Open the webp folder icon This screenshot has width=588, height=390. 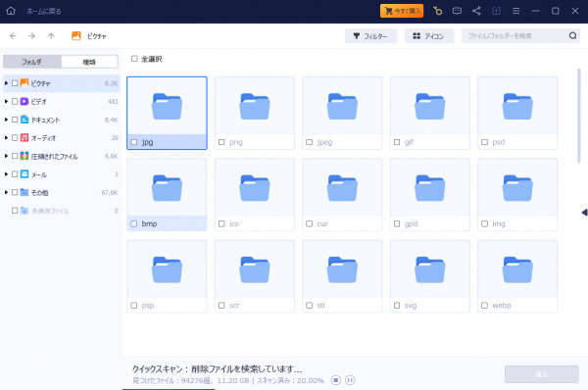(x=517, y=269)
